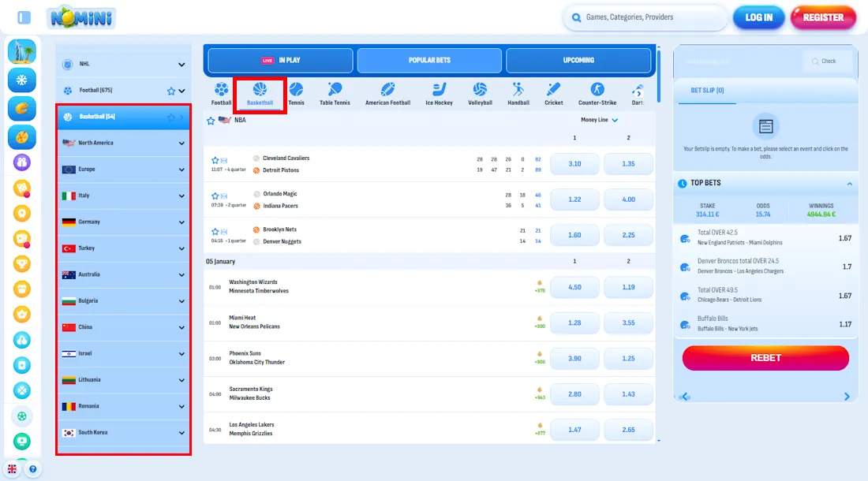Select the Table Tennis icon

tap(335, 91)
